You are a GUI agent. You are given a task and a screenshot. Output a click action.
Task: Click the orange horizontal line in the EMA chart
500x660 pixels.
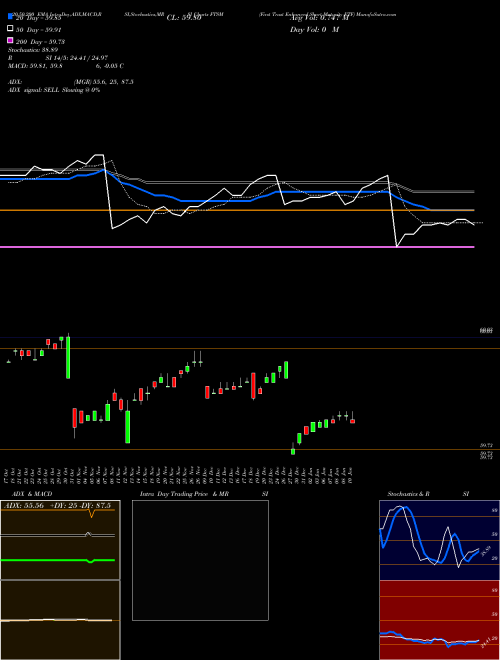point(237,210)
